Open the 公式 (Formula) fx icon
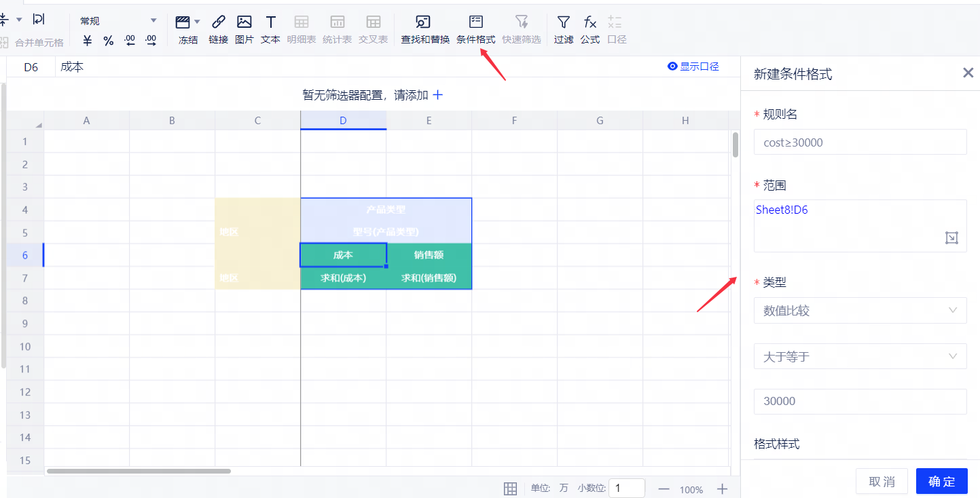The height and width of the screenshot is (498, 980). (589, 22)
